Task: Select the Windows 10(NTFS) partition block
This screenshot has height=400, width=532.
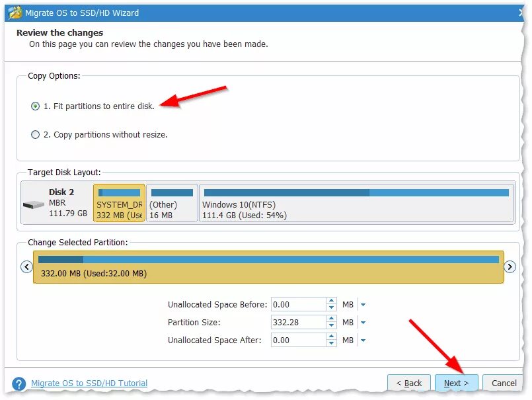Action: point(357,203)
